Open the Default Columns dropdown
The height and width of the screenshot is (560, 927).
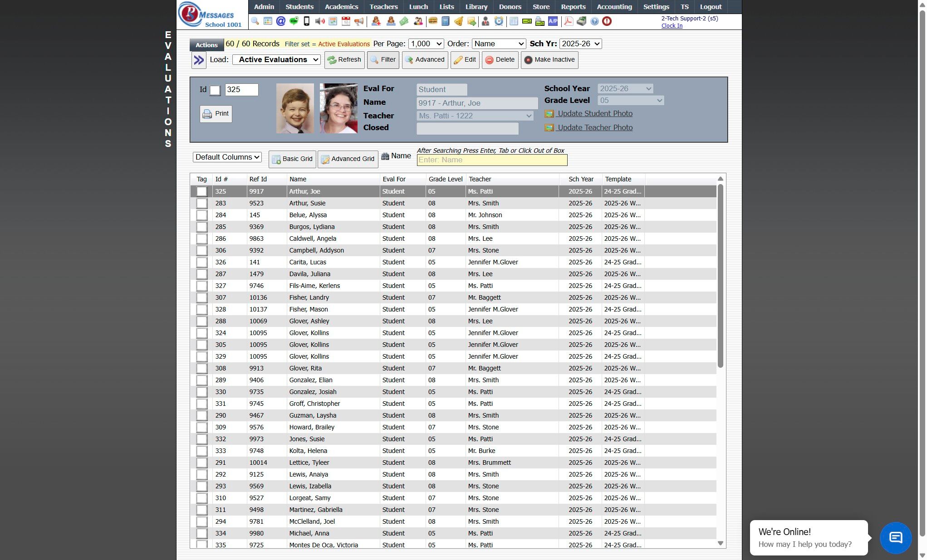click(x=227, y=157)
